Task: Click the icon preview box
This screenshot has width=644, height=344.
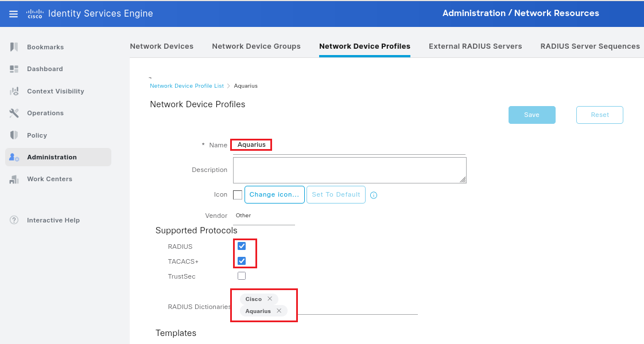Action: (x=238, y=195)
